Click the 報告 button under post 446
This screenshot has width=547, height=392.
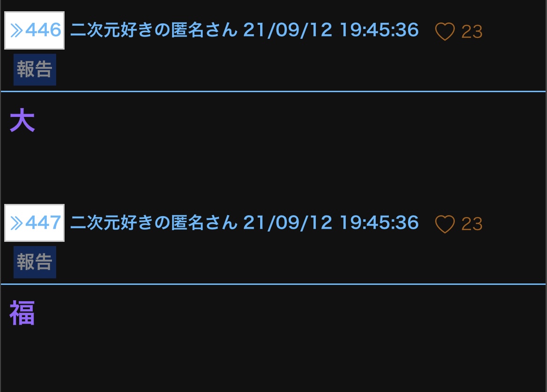(35, 69)
